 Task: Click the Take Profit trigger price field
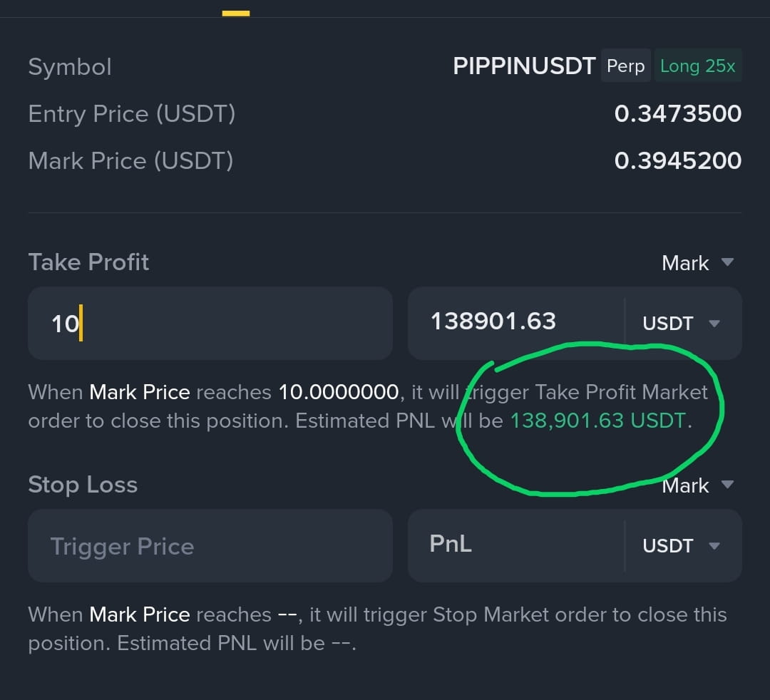coord(210,324)
